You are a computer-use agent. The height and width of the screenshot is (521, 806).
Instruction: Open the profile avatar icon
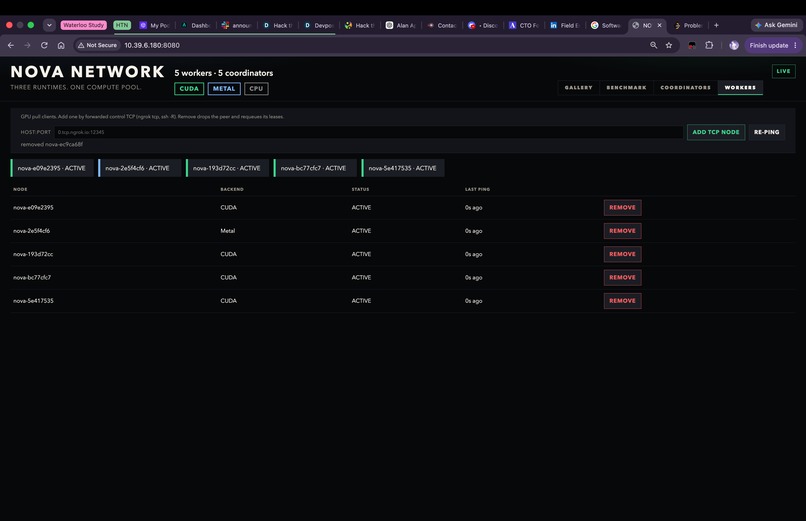[734, 45]
